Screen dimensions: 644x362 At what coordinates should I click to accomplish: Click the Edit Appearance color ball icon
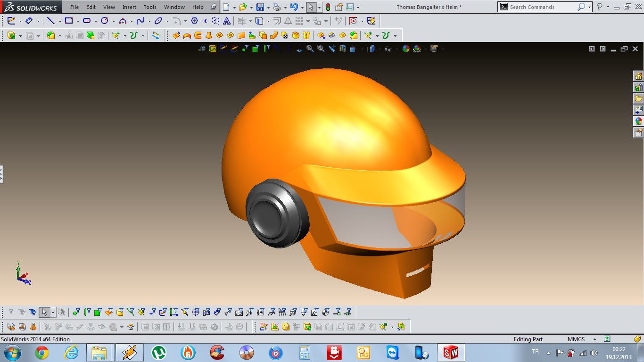pyautogui.click(x=405, y=49)
